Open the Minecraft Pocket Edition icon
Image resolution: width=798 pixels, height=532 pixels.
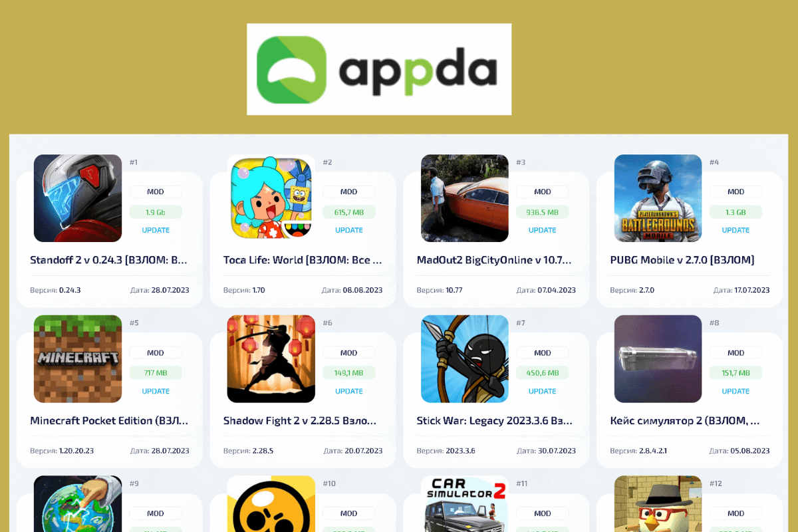click(x=78, y=359)
